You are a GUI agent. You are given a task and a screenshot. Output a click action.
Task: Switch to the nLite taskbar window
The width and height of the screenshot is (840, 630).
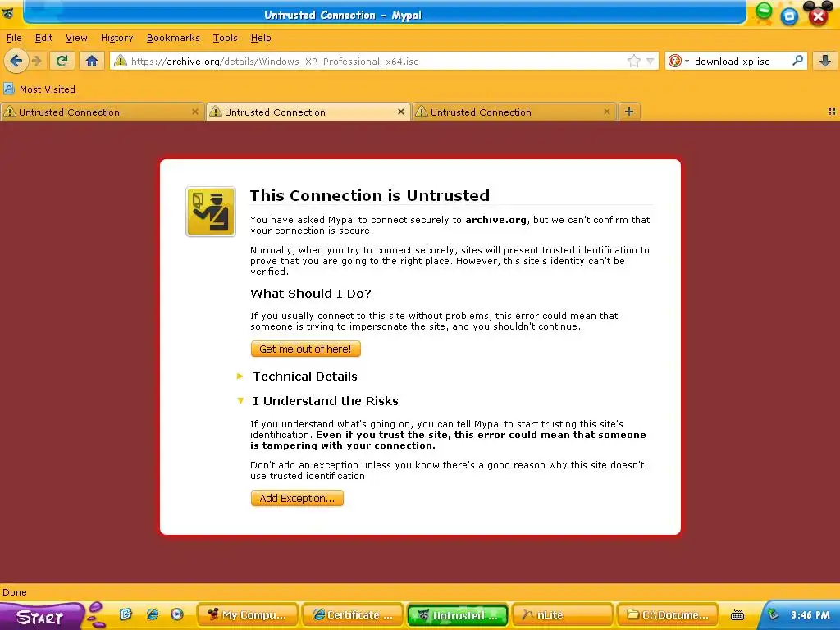563,615
